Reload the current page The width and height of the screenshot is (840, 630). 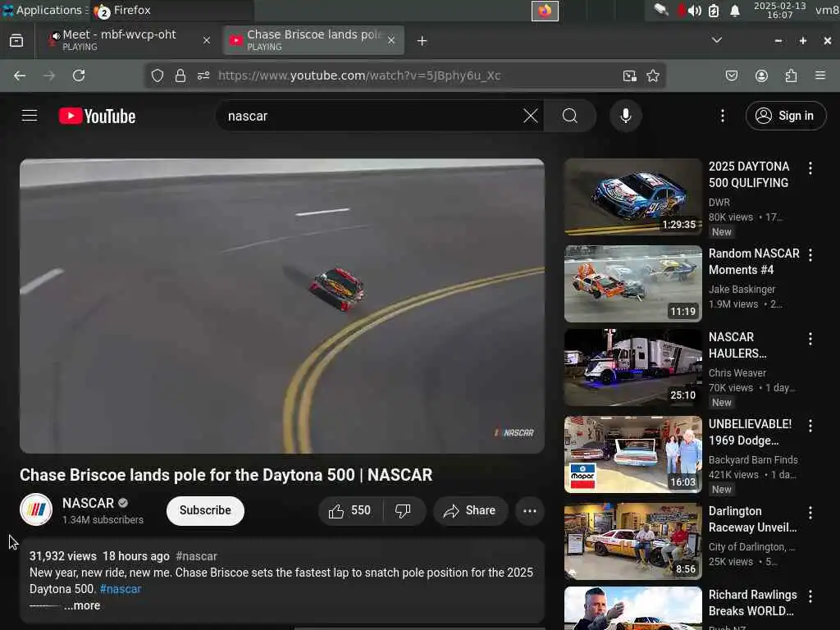[79, 75]
